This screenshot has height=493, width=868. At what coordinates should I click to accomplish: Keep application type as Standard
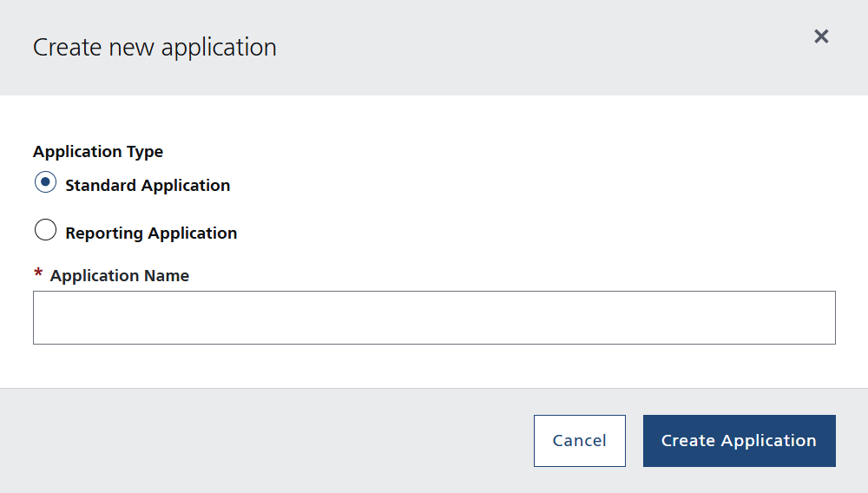(x=45, y=182)
